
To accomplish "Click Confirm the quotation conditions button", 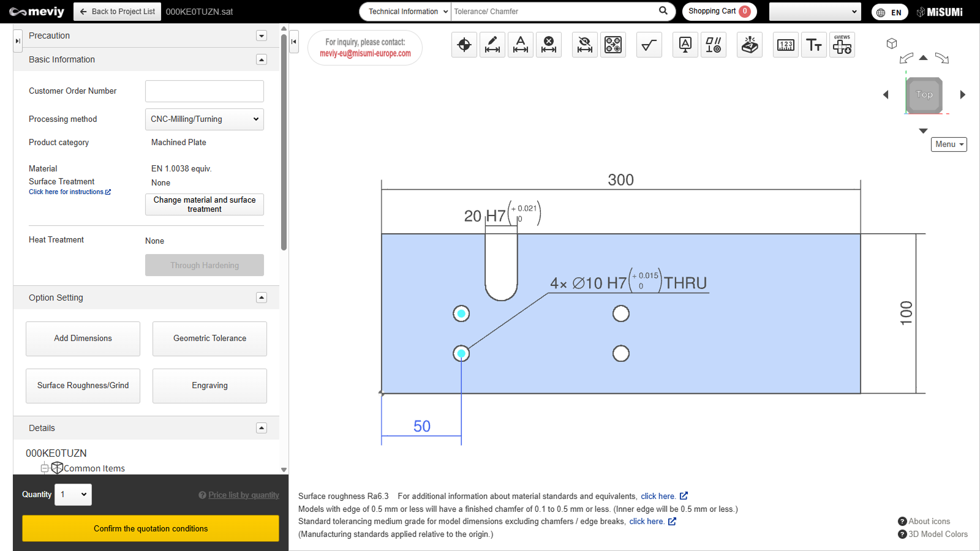I will click(x=151, y=528).
